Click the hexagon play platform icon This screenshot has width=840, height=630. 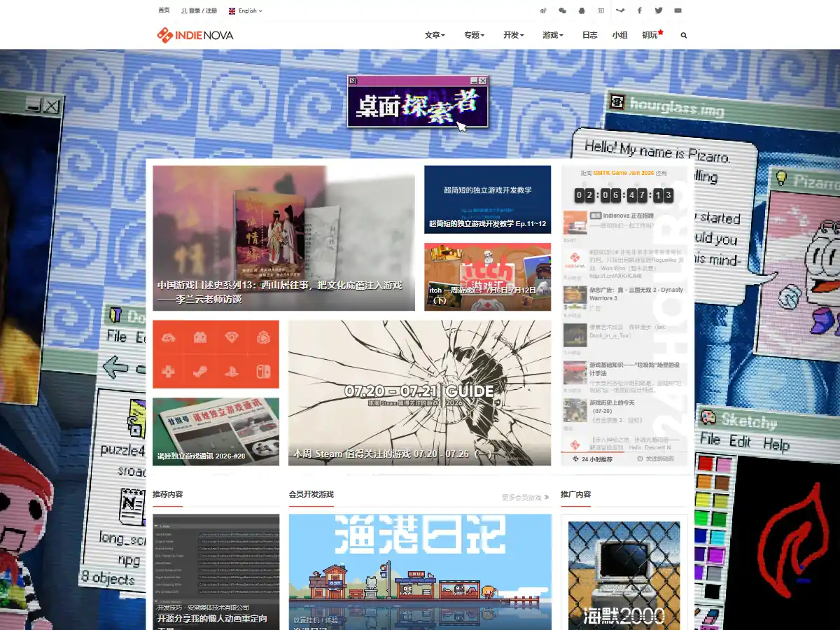263,338
